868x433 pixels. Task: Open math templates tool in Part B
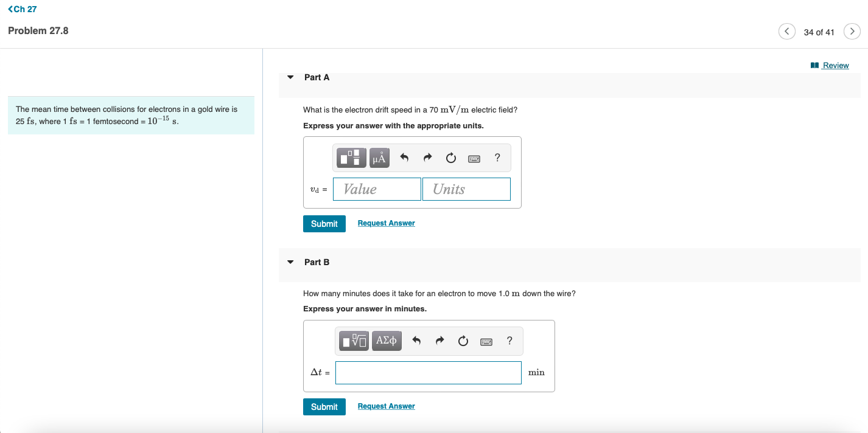[x=355, y=341]
